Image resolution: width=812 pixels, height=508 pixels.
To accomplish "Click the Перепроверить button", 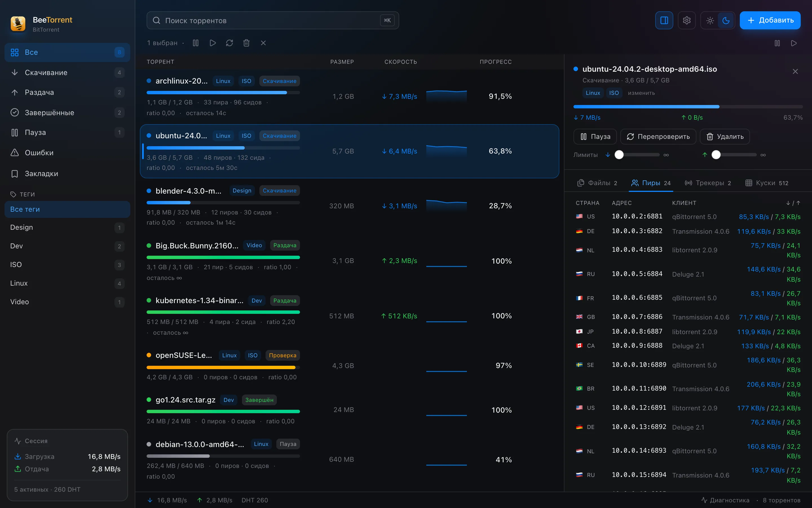I will (658, 137).
